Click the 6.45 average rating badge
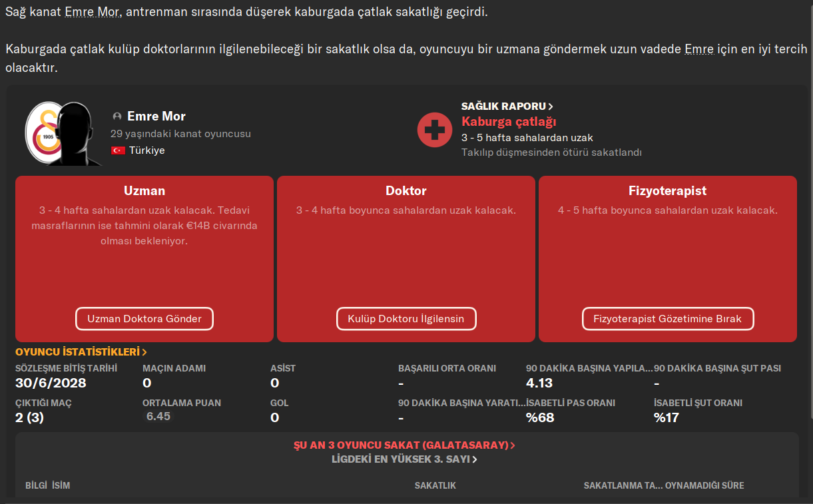 (158, 417)
